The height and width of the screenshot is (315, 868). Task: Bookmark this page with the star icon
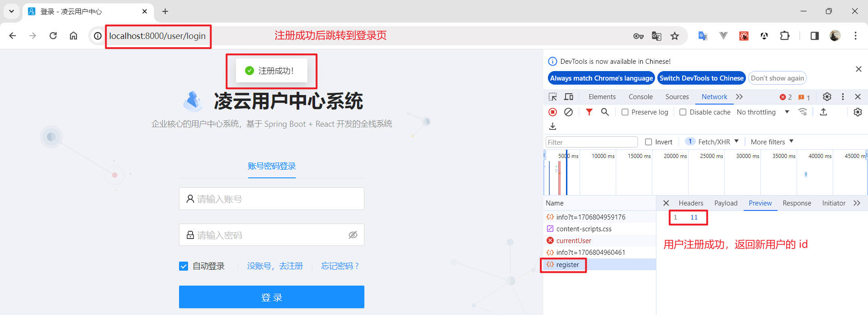(675, 36)
